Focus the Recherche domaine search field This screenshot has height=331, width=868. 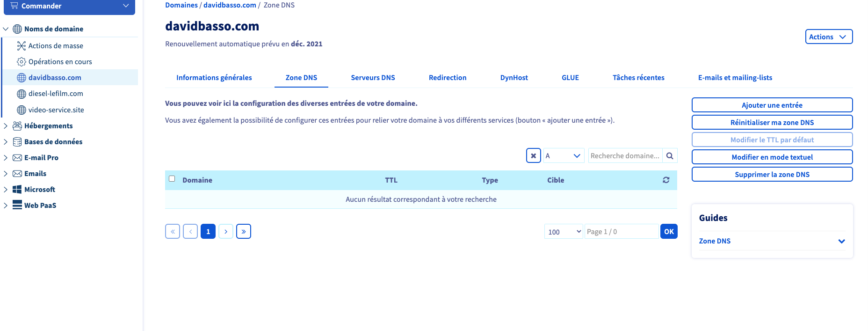(x=625, y=156)
